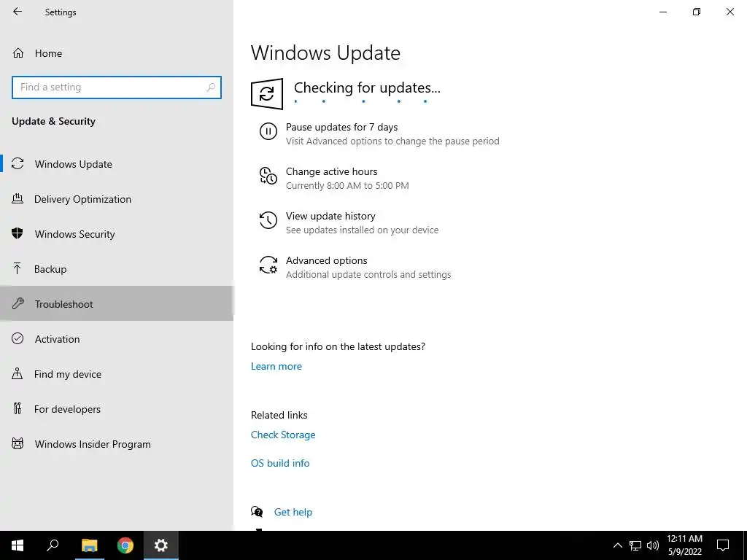Click the Windows Update sync icon in sidebar

pos(18,164)
